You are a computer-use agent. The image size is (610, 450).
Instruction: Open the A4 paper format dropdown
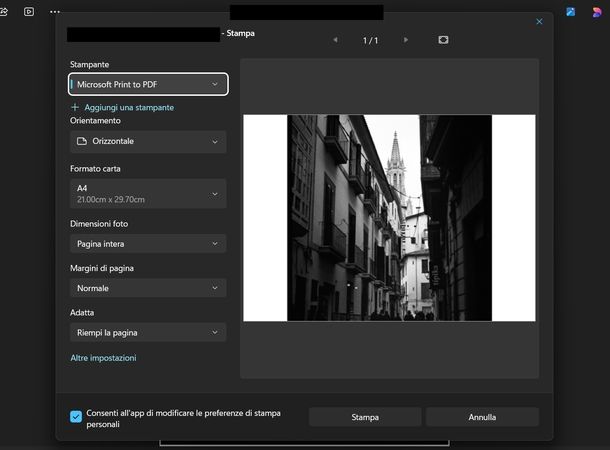coord(148,193)
